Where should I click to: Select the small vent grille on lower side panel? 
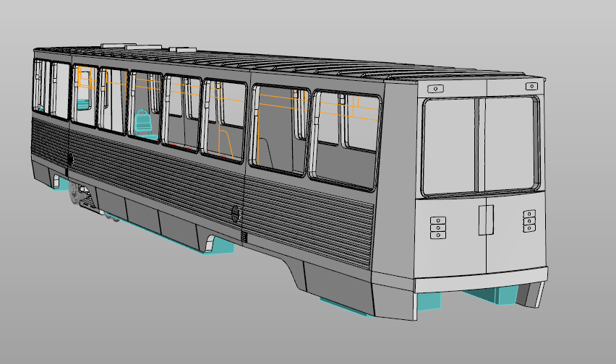[244, 238]
